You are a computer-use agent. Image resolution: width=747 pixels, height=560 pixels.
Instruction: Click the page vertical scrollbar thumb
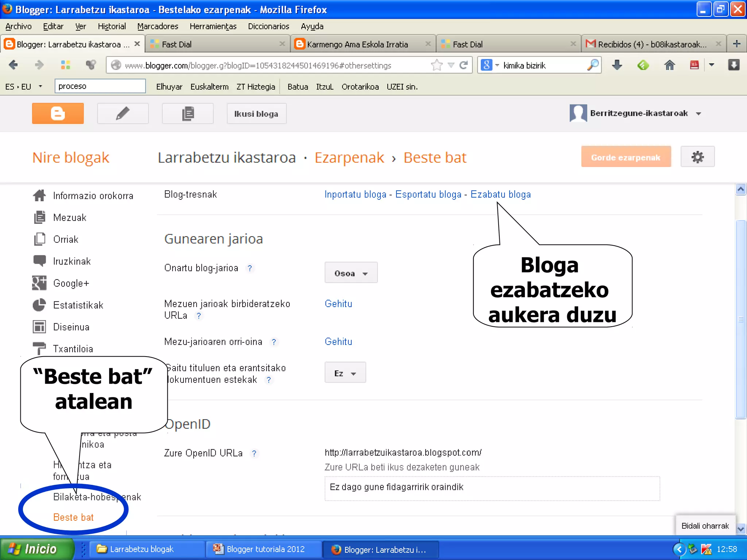pyautogui.click(x=740, y=319)
